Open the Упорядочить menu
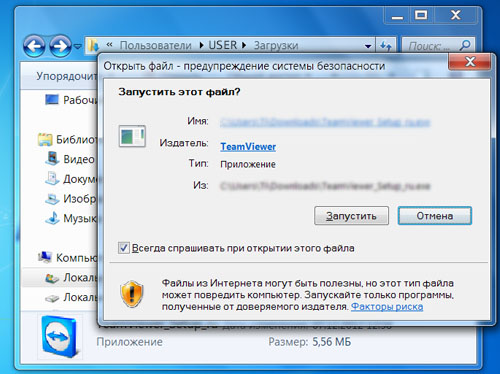500x374 pixels. 66,76
